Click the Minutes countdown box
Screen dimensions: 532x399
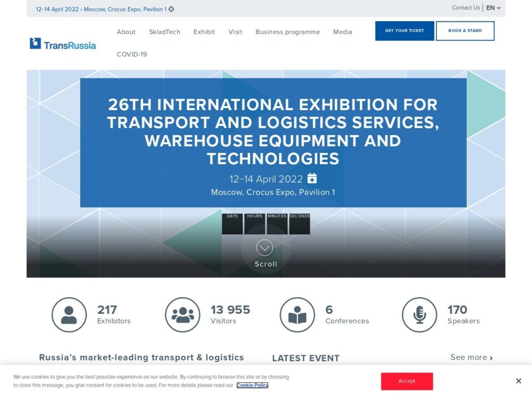click(277, 224)
